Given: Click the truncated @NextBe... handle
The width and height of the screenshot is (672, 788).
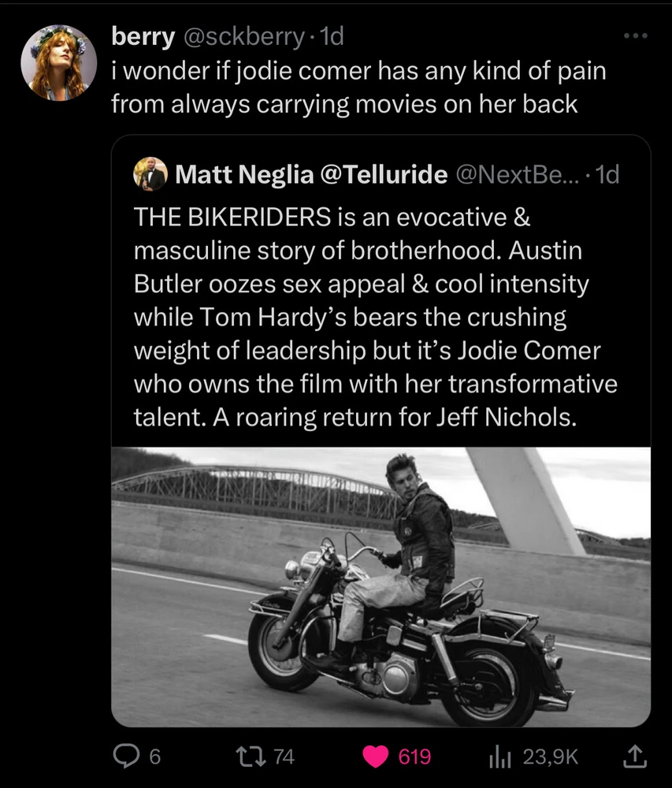Looking at the screenshot, I should pyautogui.click(x=518, y=174).
